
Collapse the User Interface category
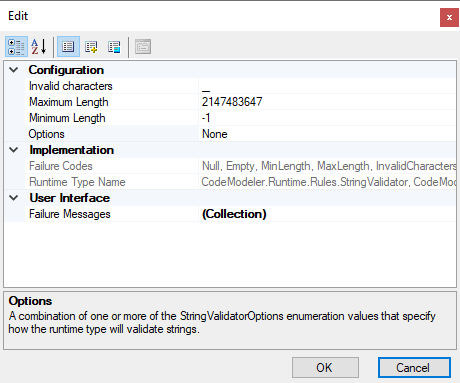tap(14, 198)
